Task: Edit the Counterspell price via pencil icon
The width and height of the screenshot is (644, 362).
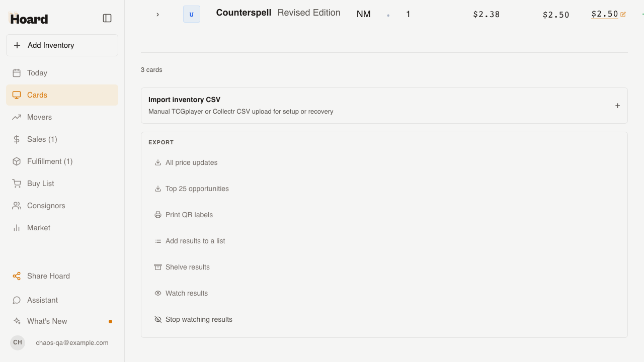Action: pyautogui.click(x=623, y=15)
